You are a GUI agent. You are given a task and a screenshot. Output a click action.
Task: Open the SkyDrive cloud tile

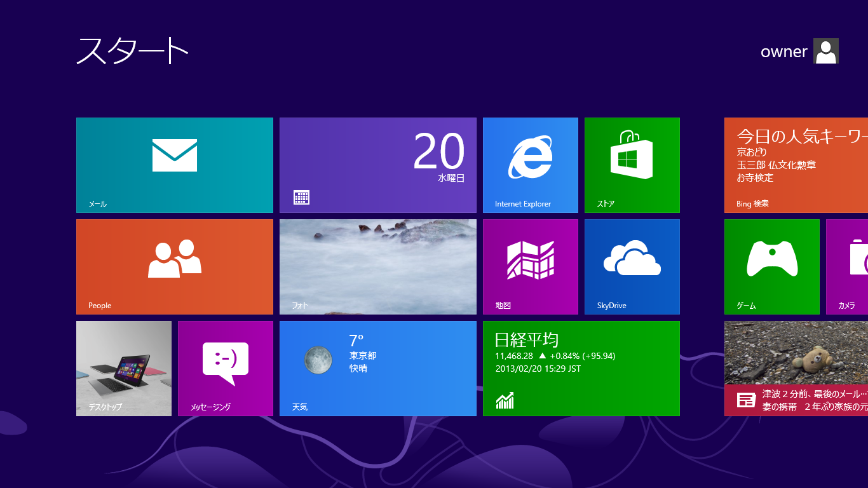tap(632, 267)
